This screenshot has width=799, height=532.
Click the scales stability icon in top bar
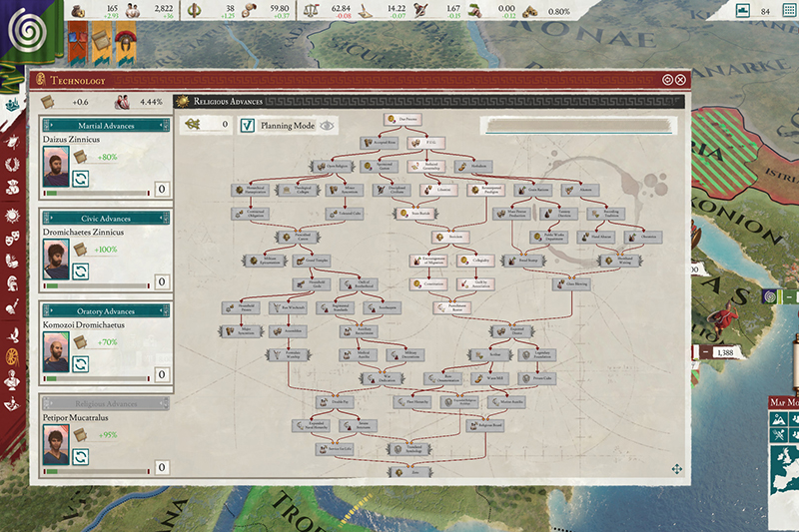click(x=311, y=11)
